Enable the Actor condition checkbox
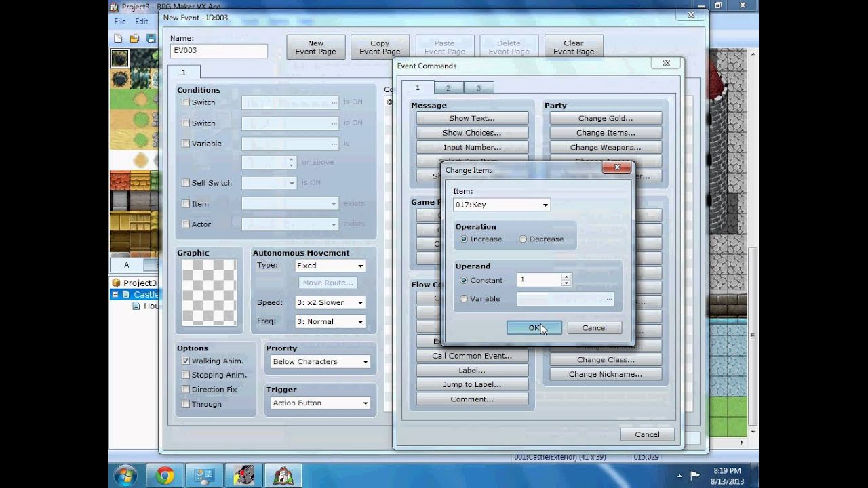The image size is (868, 488). [185, 224]
